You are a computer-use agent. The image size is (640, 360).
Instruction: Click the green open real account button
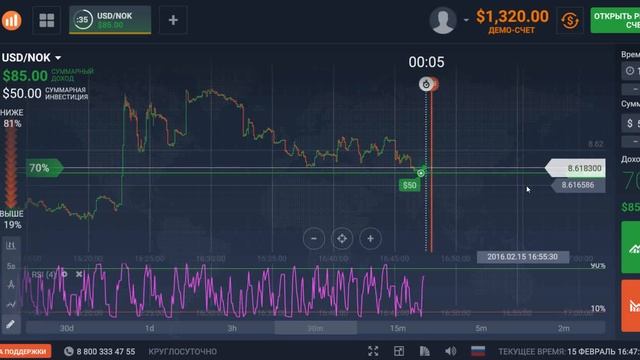[x=615, y=20]
